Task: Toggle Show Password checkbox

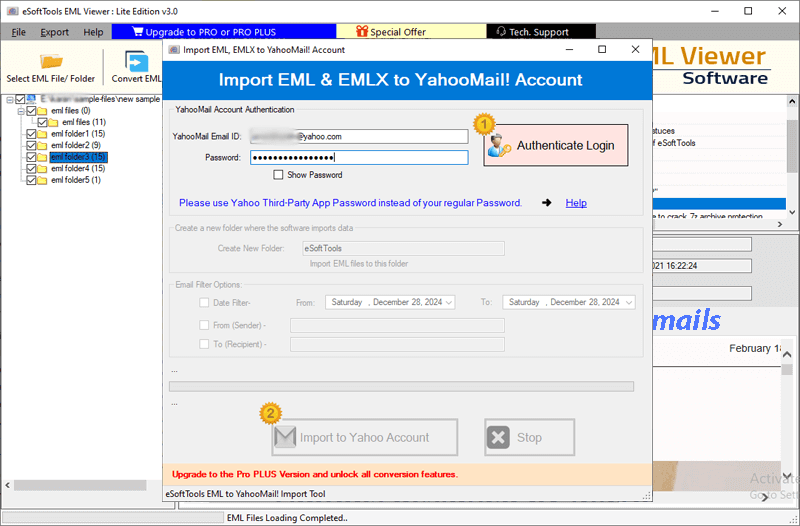Action: 278,175
